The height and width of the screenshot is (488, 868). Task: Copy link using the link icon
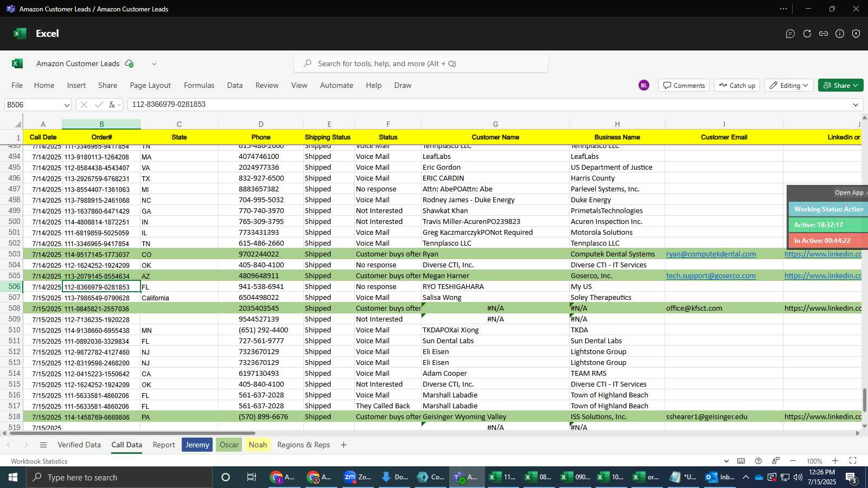824,34
